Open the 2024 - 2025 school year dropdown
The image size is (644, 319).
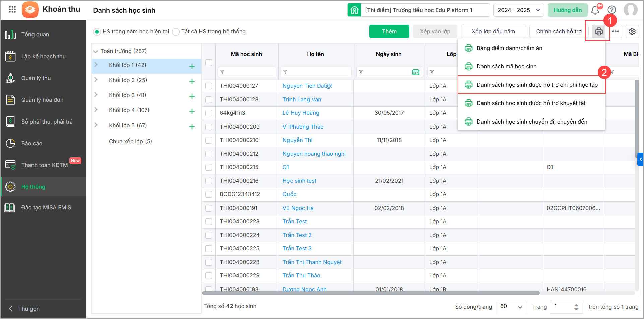click(518, 10)
